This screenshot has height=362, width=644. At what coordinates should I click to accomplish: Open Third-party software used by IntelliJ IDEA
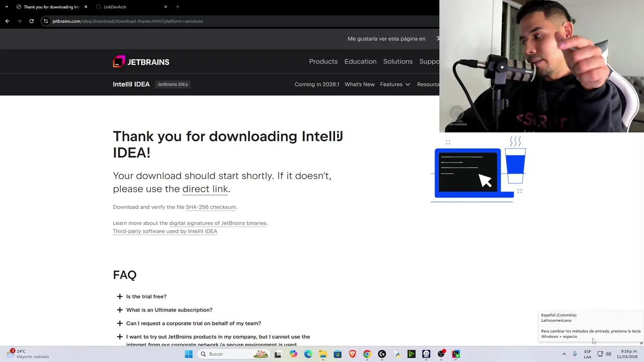click(165, 231)
